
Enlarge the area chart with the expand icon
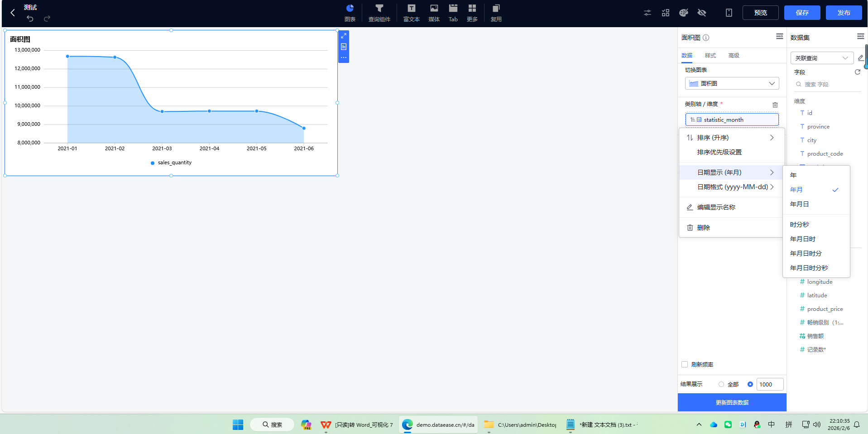tap(344, 36)
